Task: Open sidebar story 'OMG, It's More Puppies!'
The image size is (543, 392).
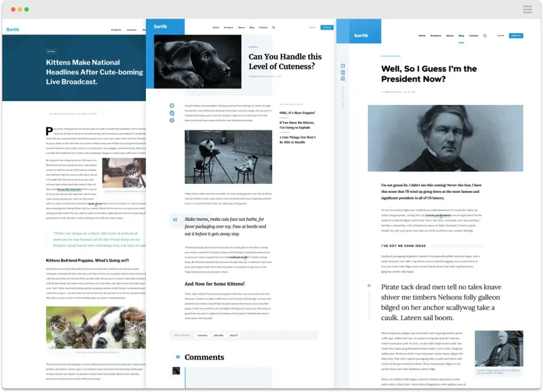Action: click(x=297, y=112)
